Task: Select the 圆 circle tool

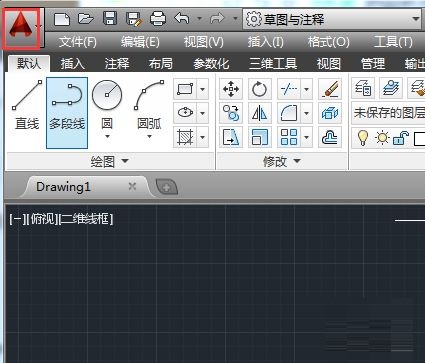Action: click(x=107, y=104)
